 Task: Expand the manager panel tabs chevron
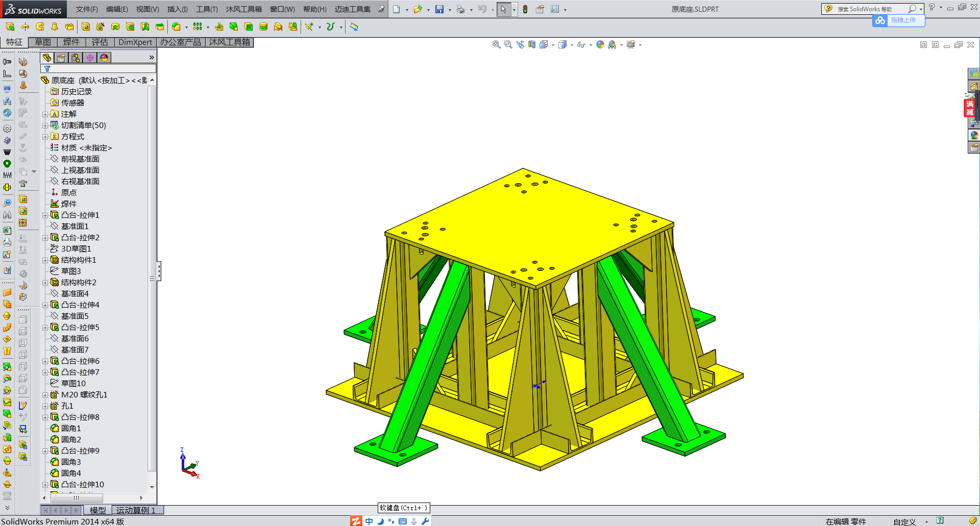(152, 58)
